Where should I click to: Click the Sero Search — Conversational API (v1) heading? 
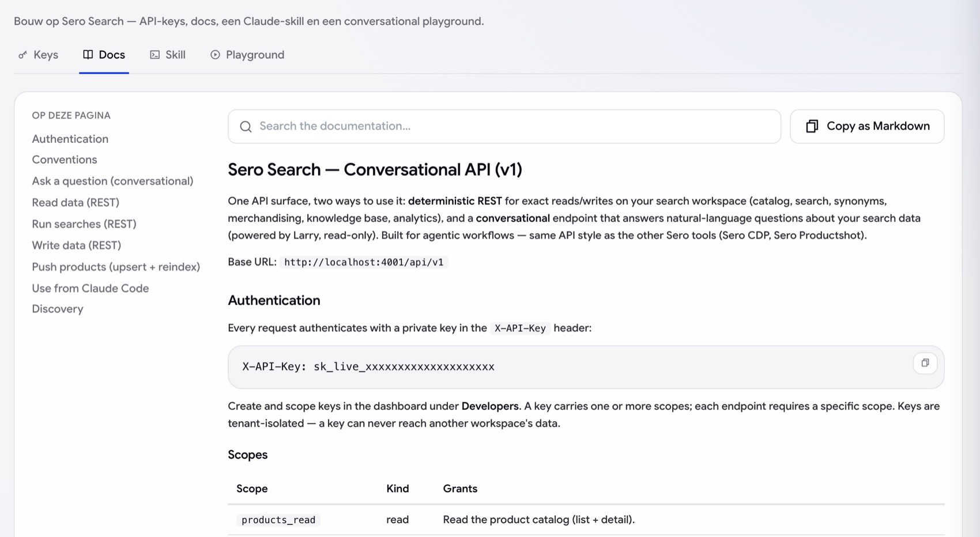[x=375, y=169]
